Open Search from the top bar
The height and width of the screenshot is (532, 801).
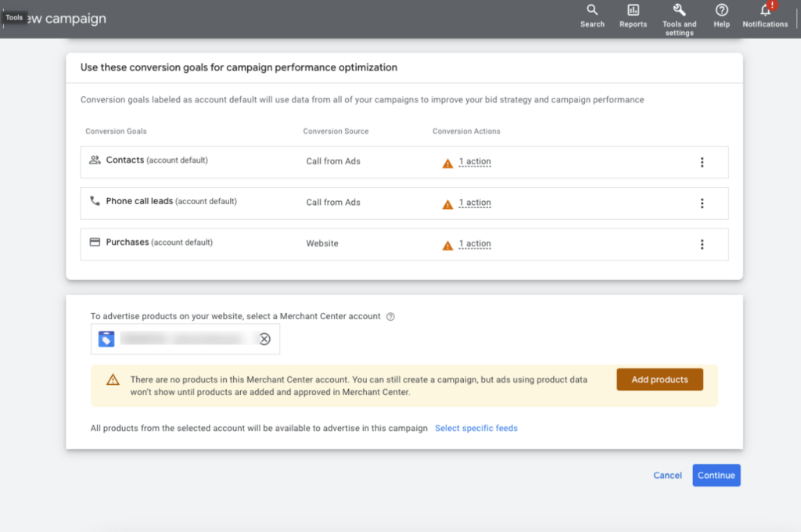(592, 11)
